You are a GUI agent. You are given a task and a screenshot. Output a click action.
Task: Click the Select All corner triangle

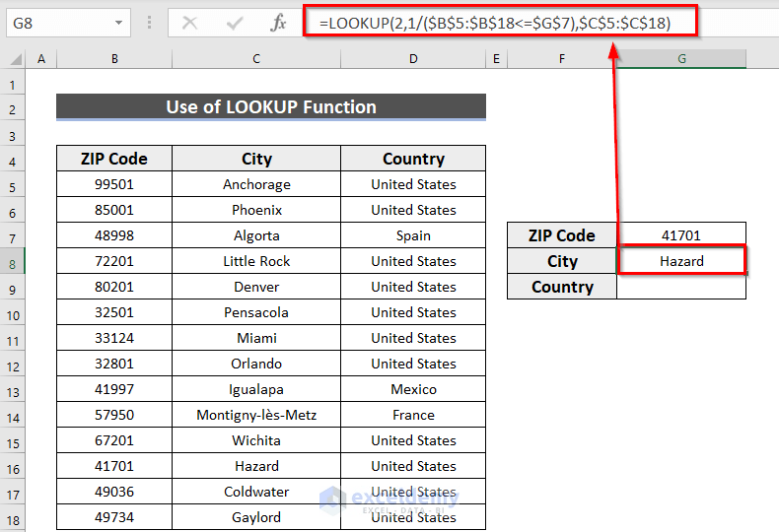[16, 59]
